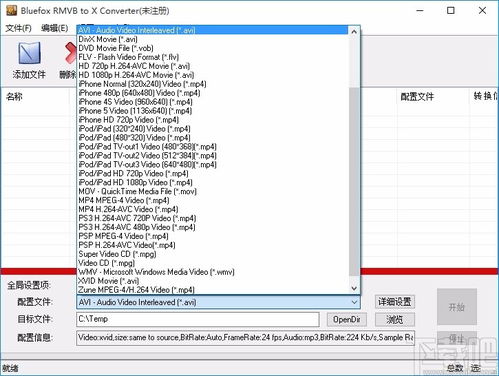Pick iPhone 5 Video (1136x640) profile
This screenshot has height=376, width=499.
tap(135, 111)
